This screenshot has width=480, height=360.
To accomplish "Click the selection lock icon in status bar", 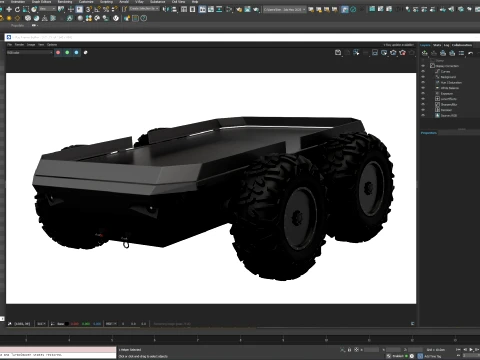I will [x=349, y=350].
